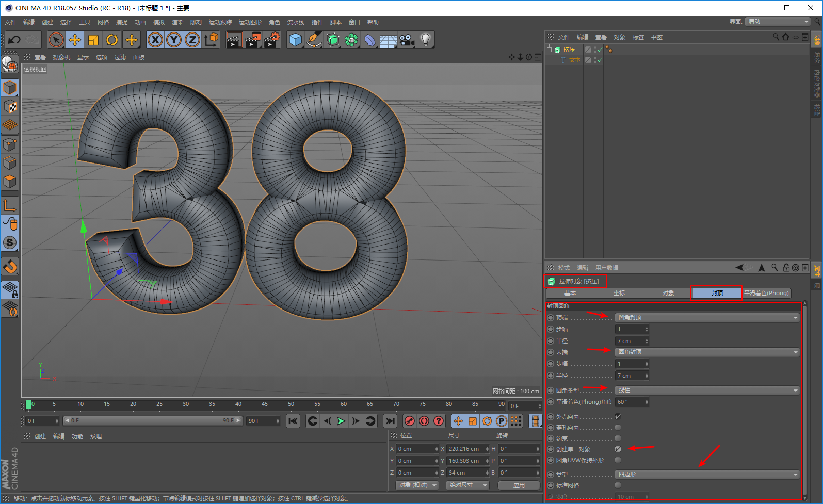Image resolution: width=823 pixels, height=504 pixels.
Task: Add a light bulb object
Action: [425, 40]
